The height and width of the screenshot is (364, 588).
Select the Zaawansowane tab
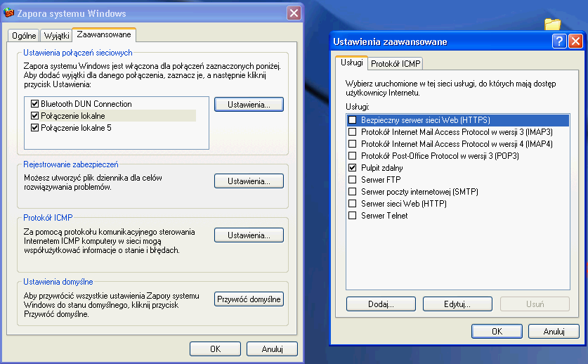tap(104, 34)
